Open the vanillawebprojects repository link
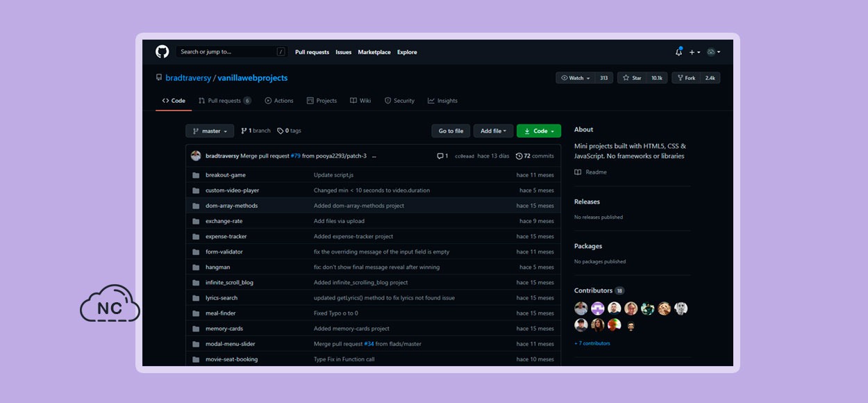 click(253, 78)
